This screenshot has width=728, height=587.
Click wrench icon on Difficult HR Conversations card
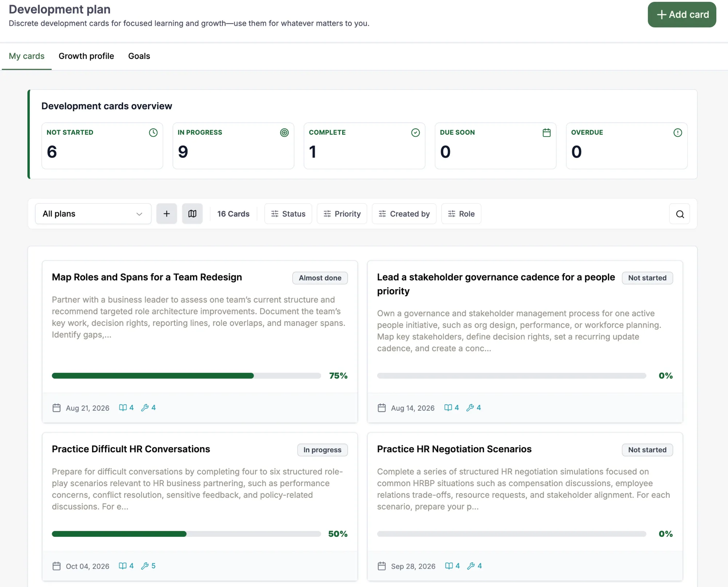pos(145,566)
